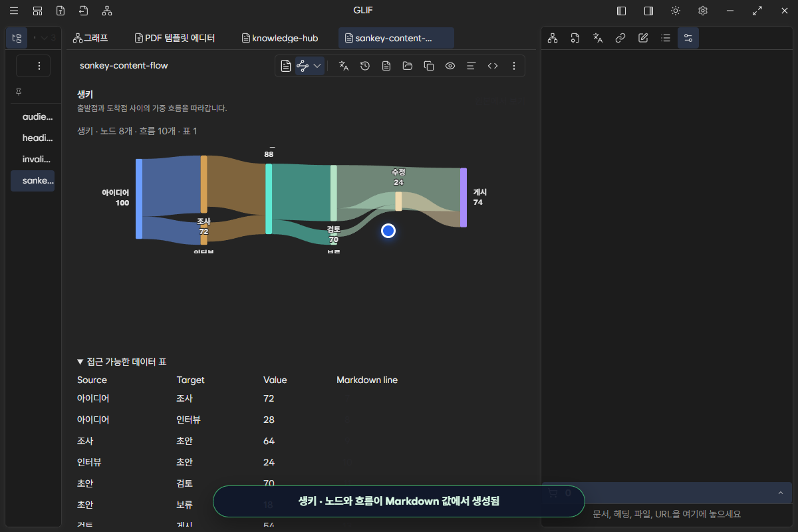Viewport: 798px width, 532px height.
Task: Click the 수정 node in Sankey chart
Action: (x=398, y=201)
